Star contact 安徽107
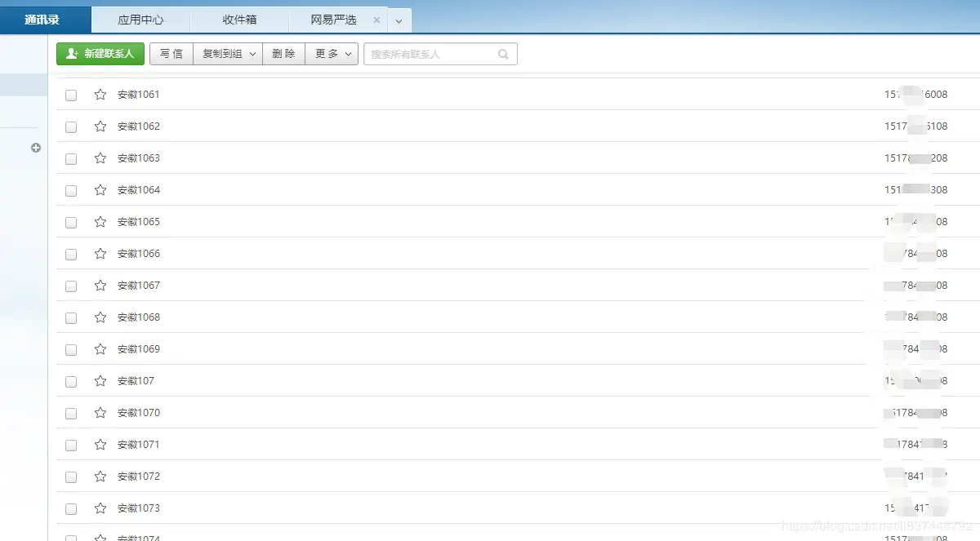980x541 pixels. 100,381
